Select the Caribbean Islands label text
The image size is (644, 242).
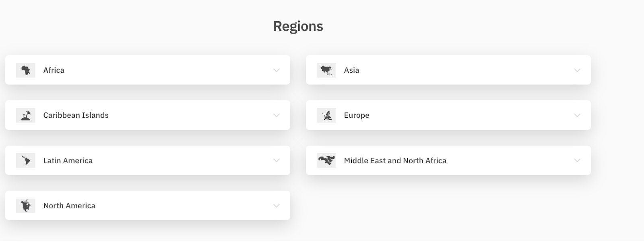(76, 115)
